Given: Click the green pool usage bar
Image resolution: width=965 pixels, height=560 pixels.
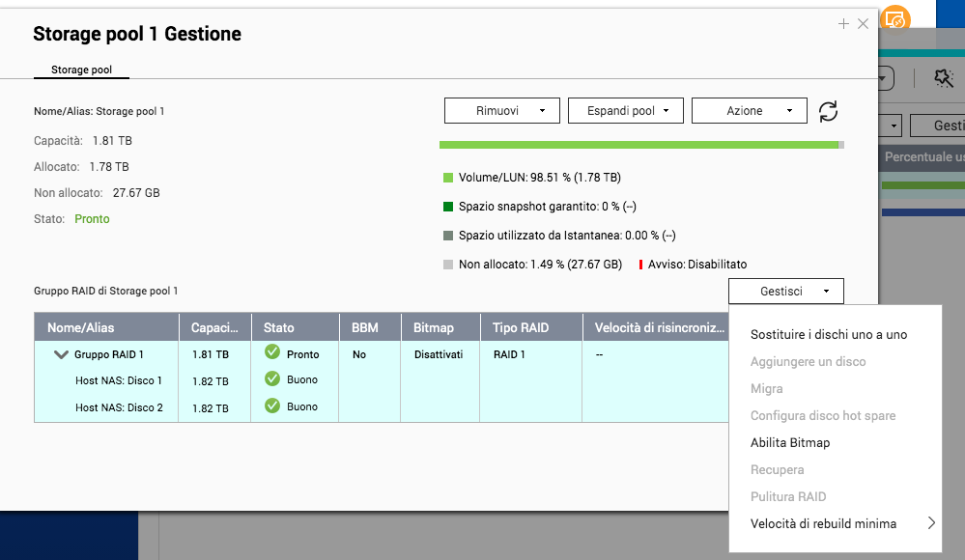Looking at the screenshot, I should tap(638, 145).
